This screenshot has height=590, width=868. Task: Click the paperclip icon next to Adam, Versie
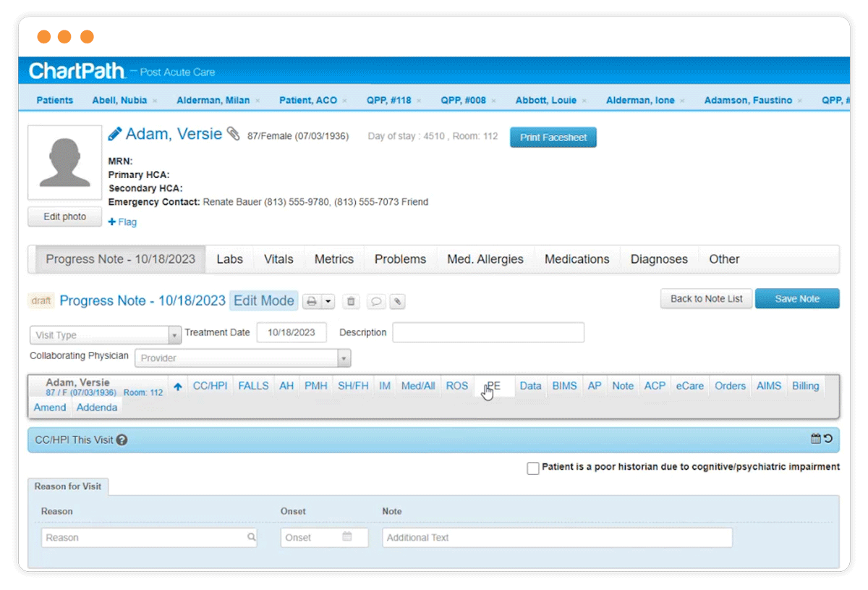coord(233,134)
